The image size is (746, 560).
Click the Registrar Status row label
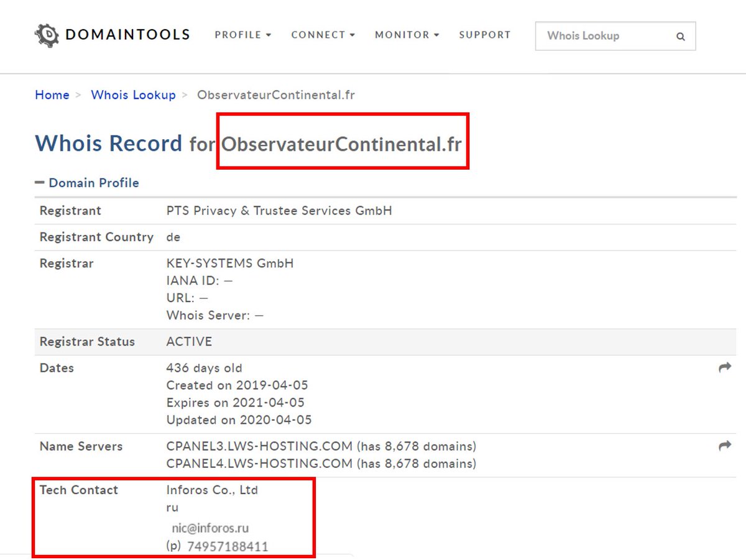click(87, 342)
